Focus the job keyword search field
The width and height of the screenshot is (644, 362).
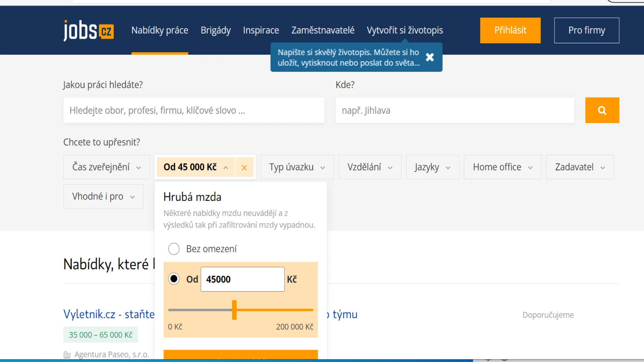[x=194, y=110]
